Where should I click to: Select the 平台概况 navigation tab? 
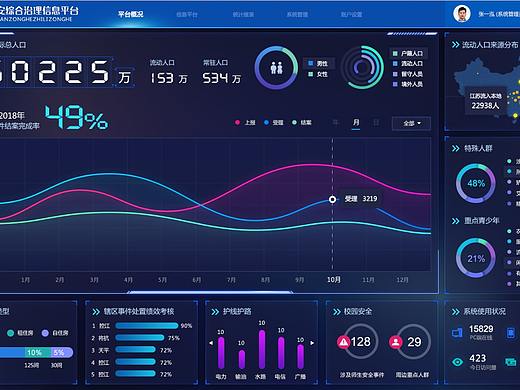click(x=131, y=14)
